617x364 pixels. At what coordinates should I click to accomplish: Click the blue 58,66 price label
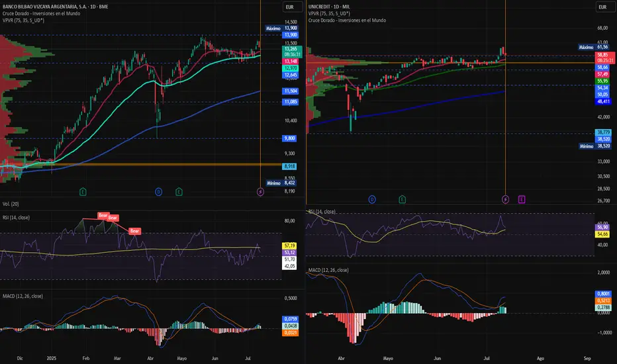pyautogui.click(x=602, y=68)
